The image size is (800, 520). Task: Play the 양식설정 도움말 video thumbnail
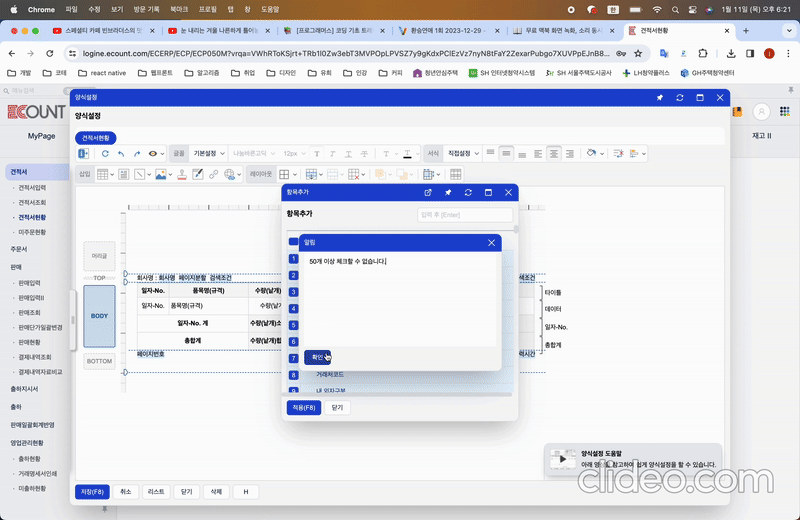pyautogui.click(x=563, y=459)
